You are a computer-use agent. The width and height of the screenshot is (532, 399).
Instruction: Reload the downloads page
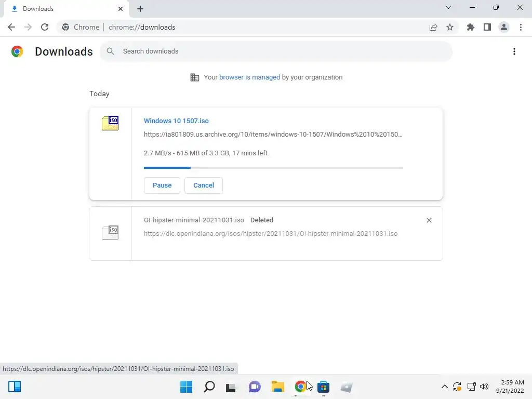pyautogui.click(x=45, y=27)
